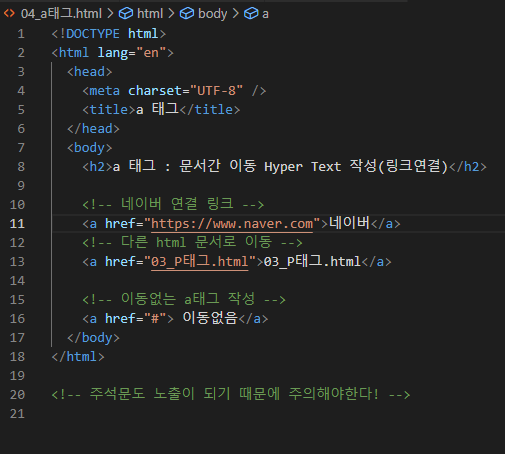This screenshot has width=505, height=454.
Task: Expand the chevron after the body breadcrumb
Action: point(236,14)
